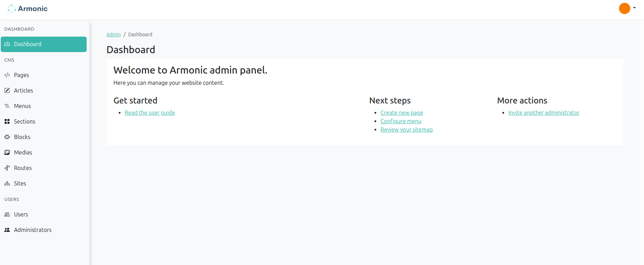The height and width of the screenshot is (265, 644).
Task: Open the Admin breadcrumb link
Action: point(113,34)
